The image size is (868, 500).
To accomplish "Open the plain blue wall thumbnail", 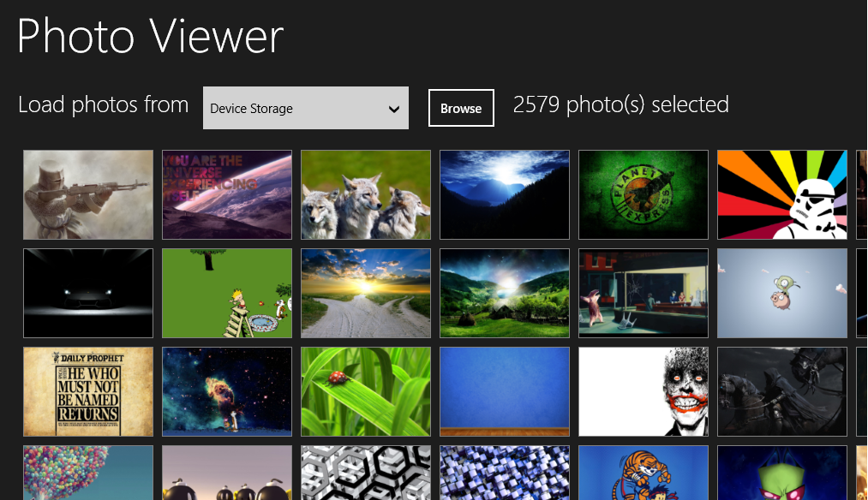I will pyautogui.click(x=505, y=391).
